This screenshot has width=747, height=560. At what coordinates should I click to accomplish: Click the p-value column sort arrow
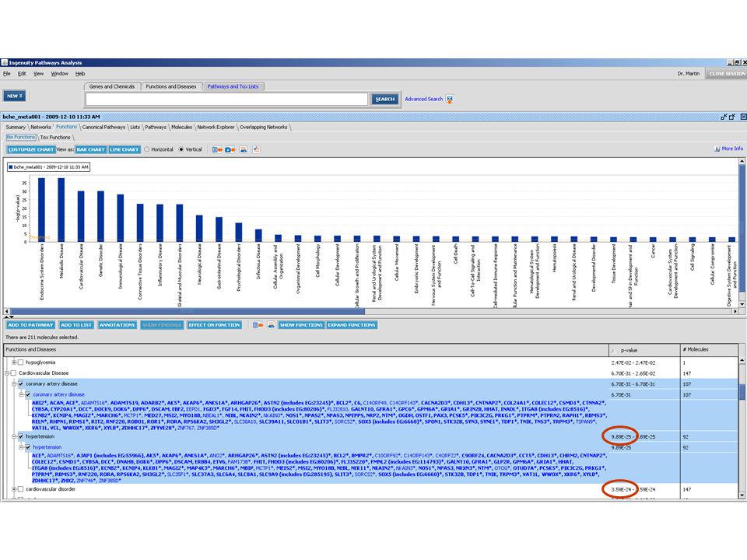(613, 351)
